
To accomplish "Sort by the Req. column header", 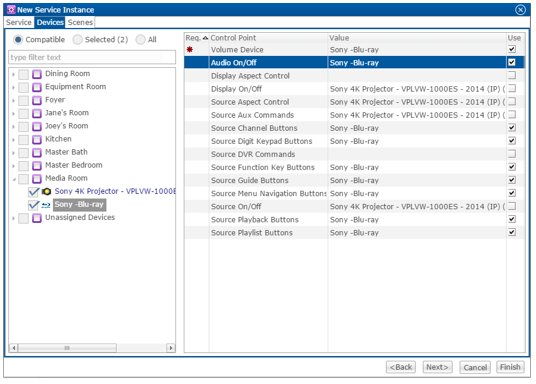I will [x=197, y=38].
